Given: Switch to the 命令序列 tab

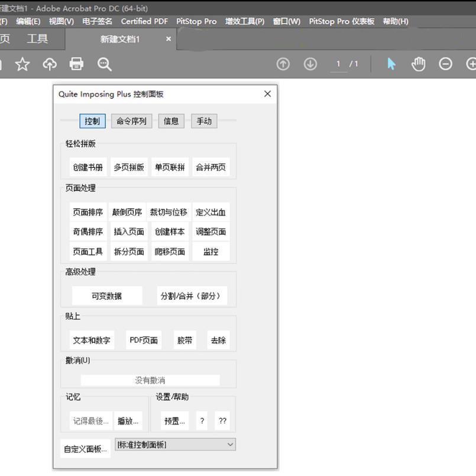Looking at the screenshot, I should pos(131,121).
